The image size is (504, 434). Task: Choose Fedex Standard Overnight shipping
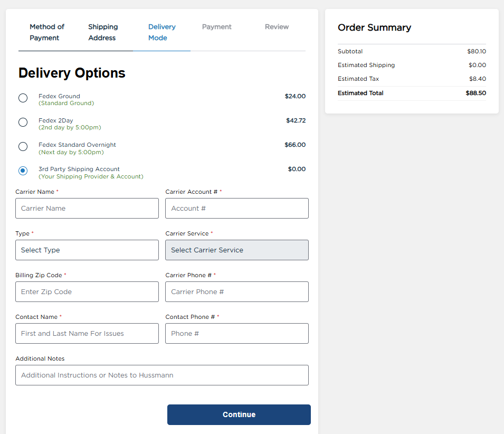coord(23,146)
